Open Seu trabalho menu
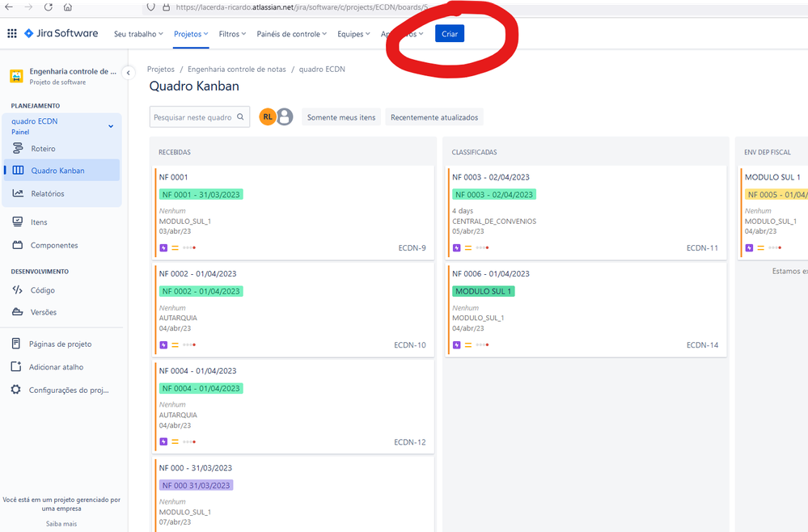The width and height of the screenshot is (808, 532). [138, 34]
